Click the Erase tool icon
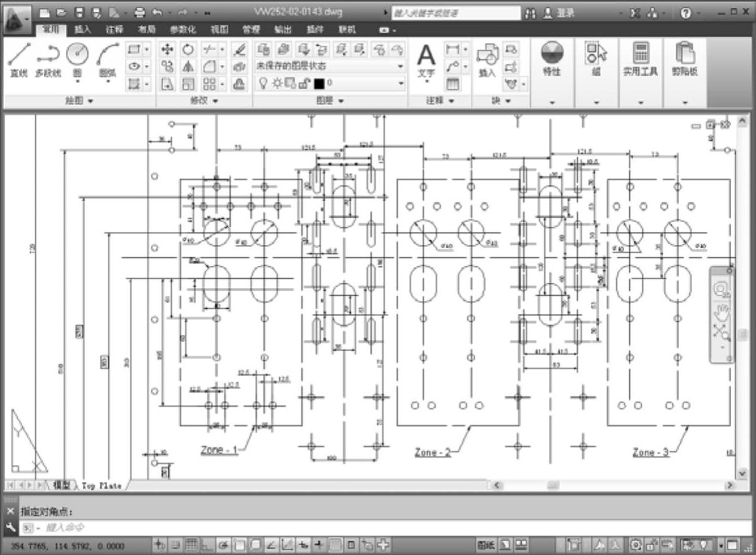The width and height of the screenshot is (756, 555). tap(240, 49)
